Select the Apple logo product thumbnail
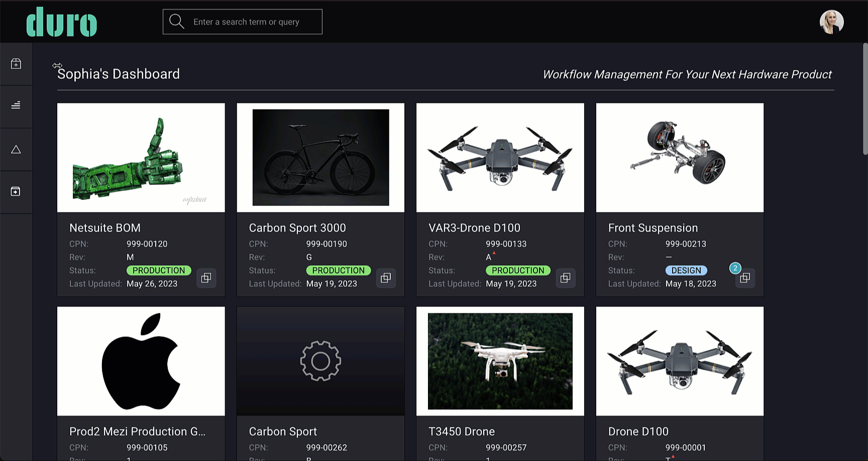 click(141, 361)
